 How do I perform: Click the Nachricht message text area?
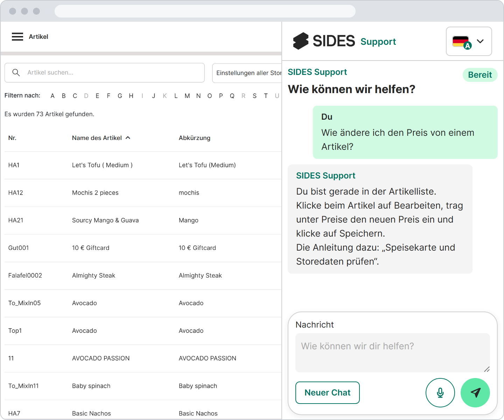(393, 353)
